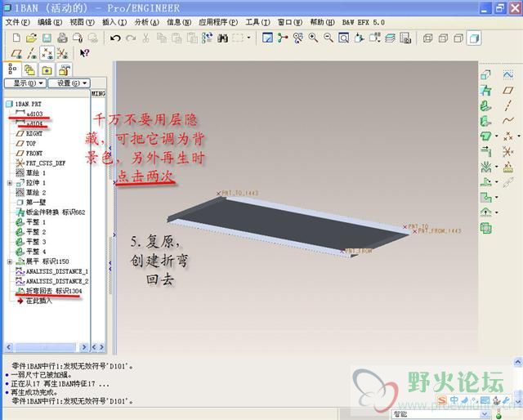Open the Reorient view icon
The width and height of the screenshot is (523, 420).
tap(359, 38)
